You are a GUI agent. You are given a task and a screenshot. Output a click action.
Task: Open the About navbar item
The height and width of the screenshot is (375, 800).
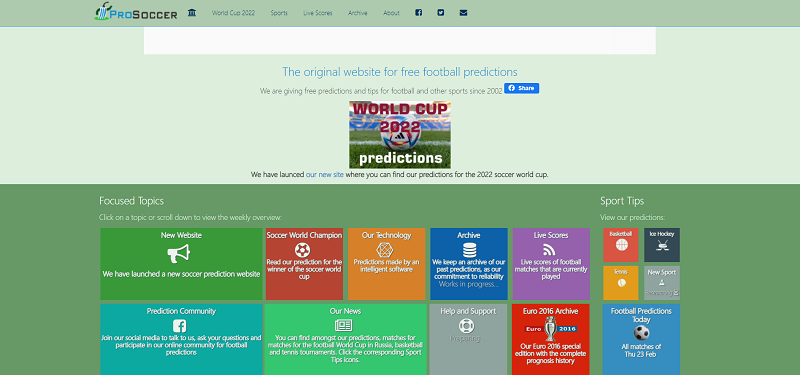click(391, 13)
